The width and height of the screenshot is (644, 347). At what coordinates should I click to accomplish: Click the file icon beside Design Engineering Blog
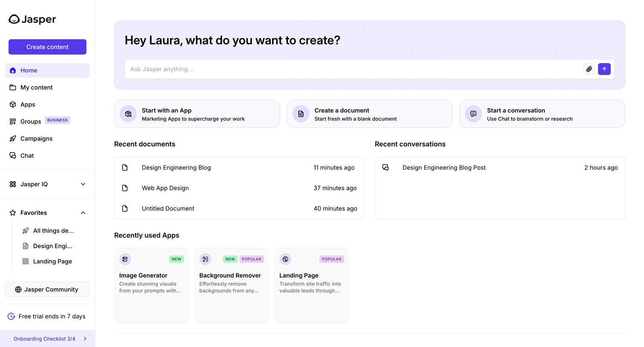click(x=125, y=168)
